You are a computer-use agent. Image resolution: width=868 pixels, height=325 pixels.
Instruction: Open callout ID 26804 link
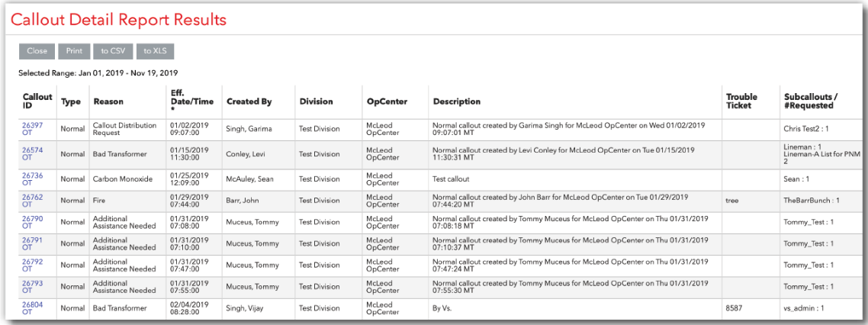(x=31, y=304)
